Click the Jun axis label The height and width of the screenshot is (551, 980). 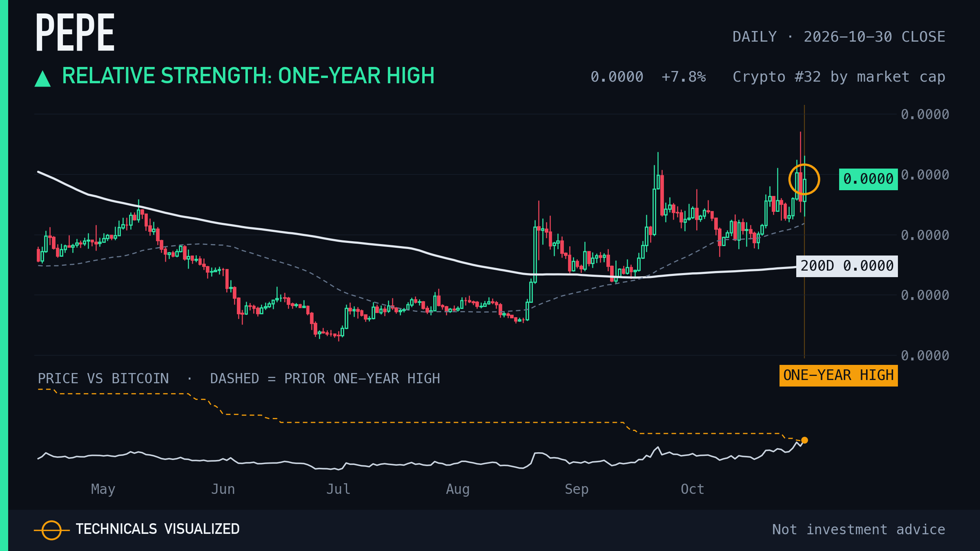pos(223,489)
